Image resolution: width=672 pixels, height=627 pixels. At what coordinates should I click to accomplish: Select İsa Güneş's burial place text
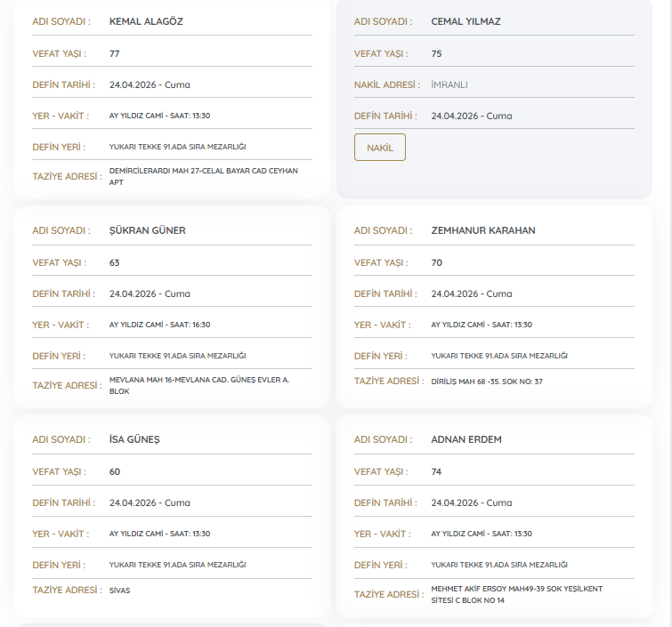[177, 565]
